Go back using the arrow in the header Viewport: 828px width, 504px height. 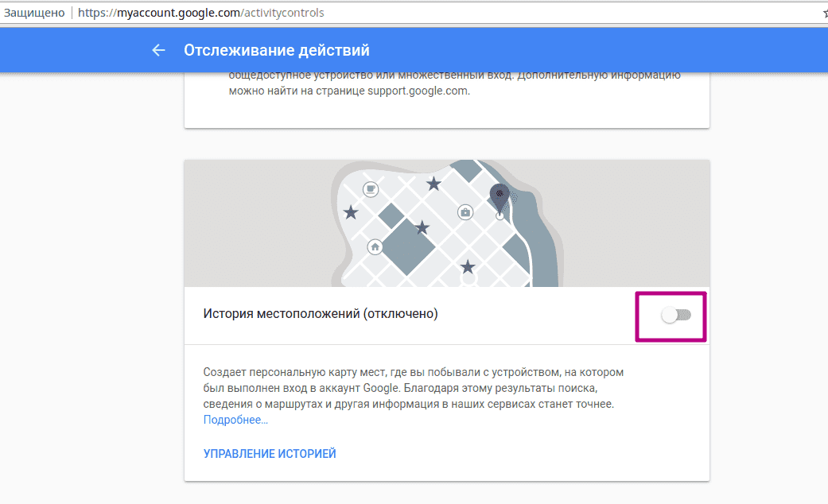pyautogui.click(x=158, y=50)
